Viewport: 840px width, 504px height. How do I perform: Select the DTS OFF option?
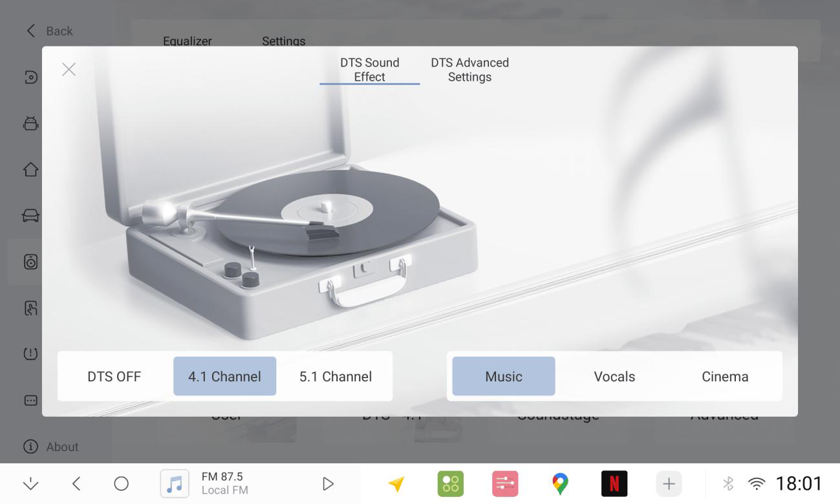(x=114, y=376)
